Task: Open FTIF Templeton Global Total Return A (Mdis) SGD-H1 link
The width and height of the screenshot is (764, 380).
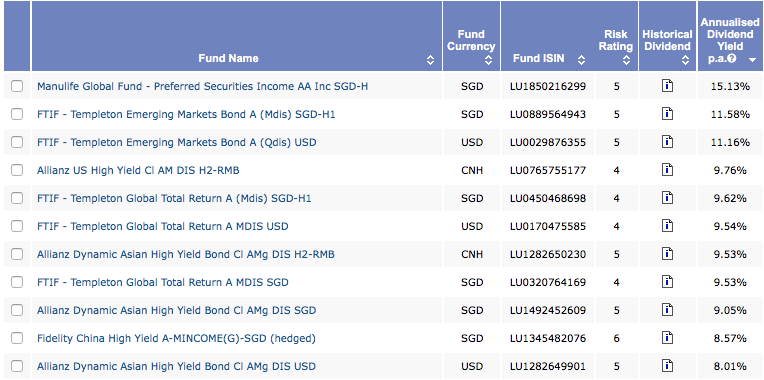Action: pos(174,198)
